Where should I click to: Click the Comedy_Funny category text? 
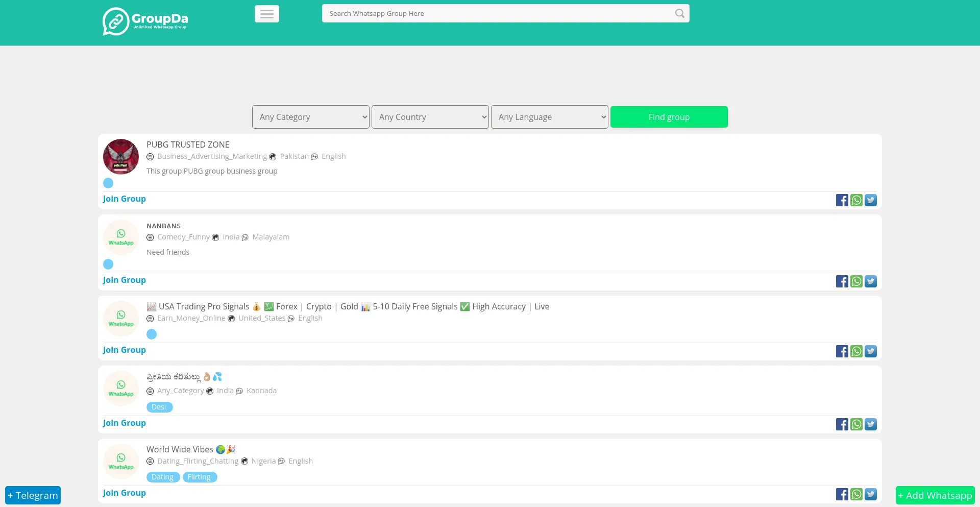183,237
